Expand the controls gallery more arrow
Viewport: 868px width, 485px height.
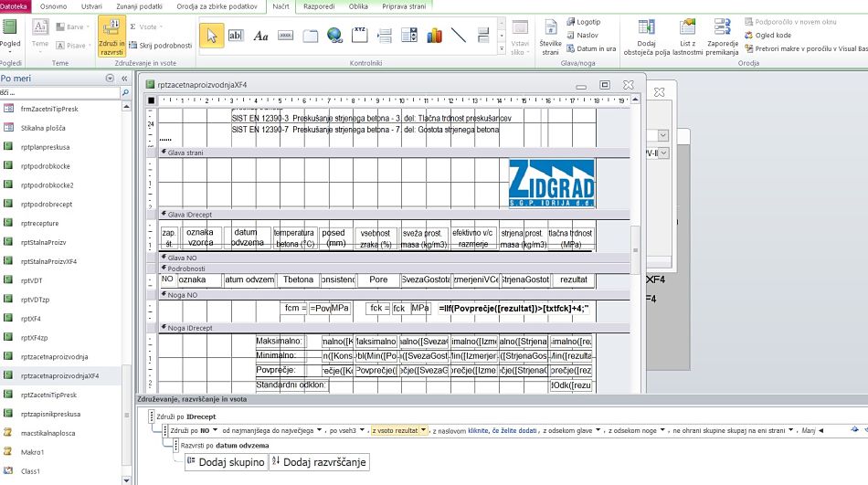point(502,49)
